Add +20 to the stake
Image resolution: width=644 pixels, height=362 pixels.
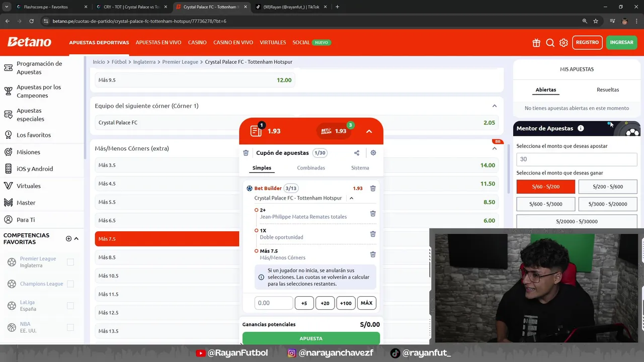pyautogui.click(x=325, y=303)
